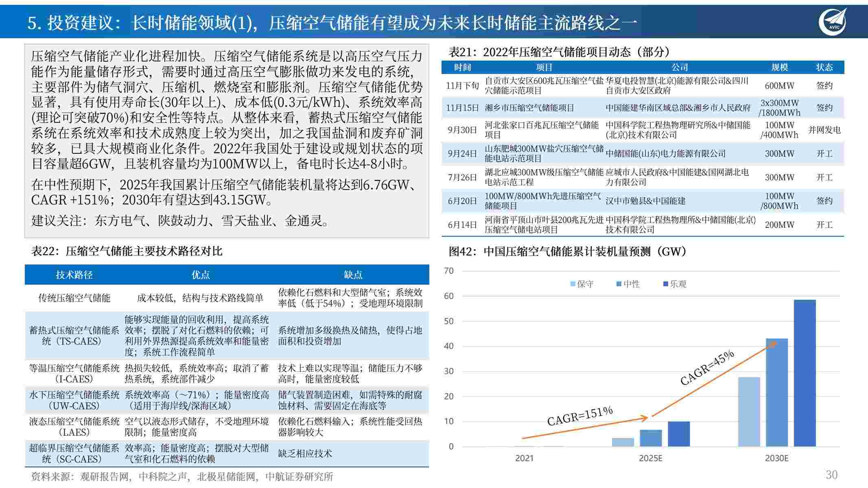
Task: Click table header 公司 in table 21
Action: click(680, 68)
